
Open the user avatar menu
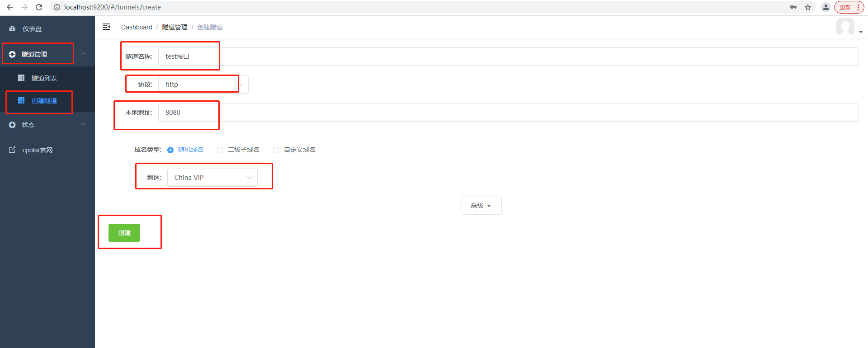[849, 27]
